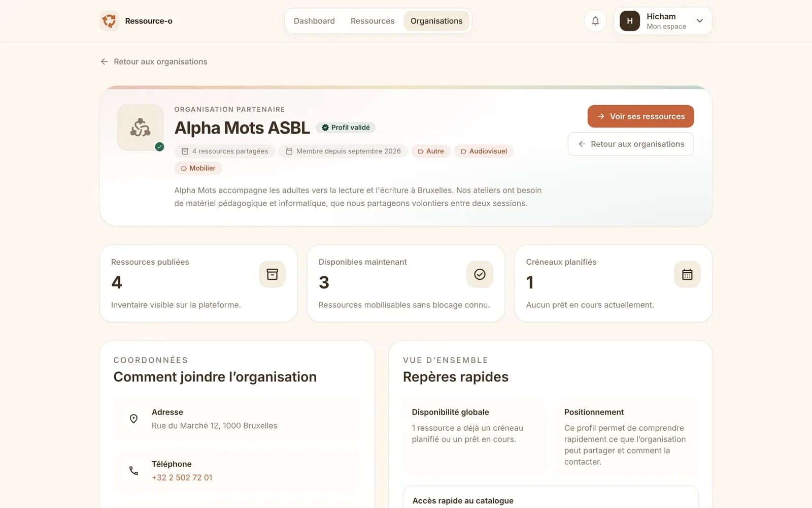This screenshot has height=508, width=812.
Task: Click the Disponibilité globale panel title
Action: [451, 412]
